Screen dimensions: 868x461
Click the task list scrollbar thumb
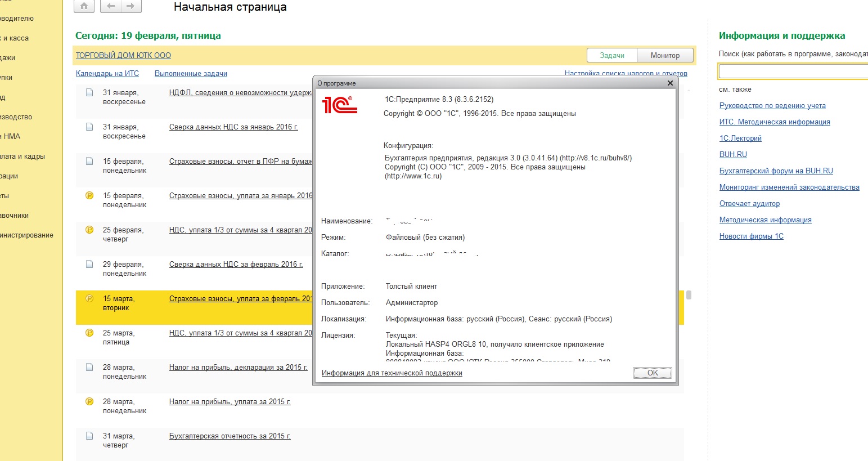[x=689, y=294]
